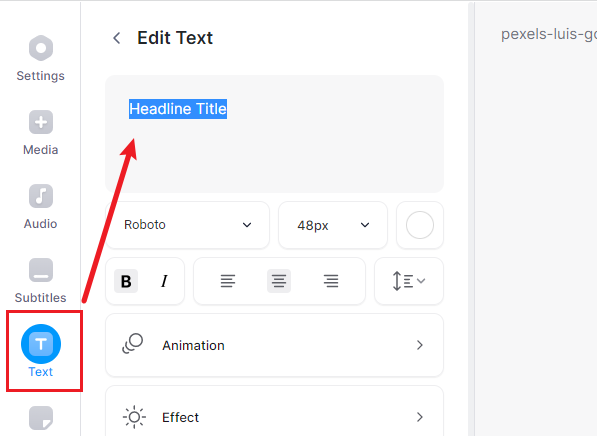Set right text alignment
Viewport: 597px width, 436px height.
pyautogui.click(x=331, y=281)
